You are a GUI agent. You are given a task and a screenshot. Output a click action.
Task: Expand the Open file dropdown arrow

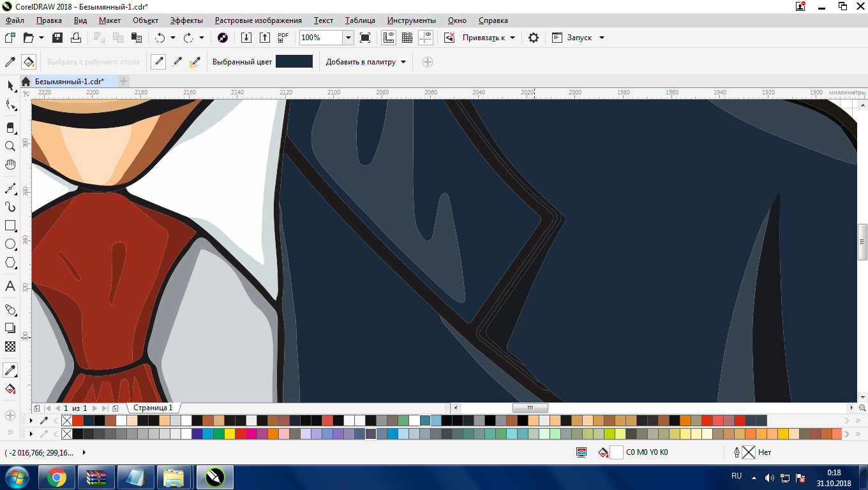(x=41, y=38)
